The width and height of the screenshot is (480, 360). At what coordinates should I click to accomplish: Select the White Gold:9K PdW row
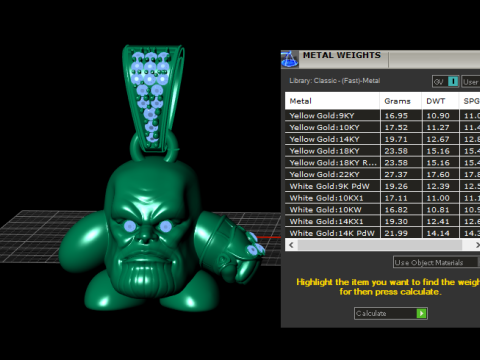point(383,186)
